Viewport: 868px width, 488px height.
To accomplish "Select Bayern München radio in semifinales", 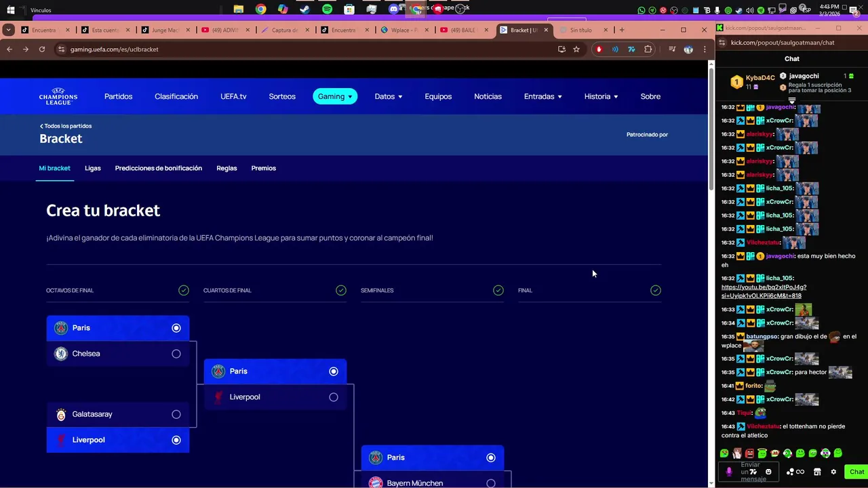I will pyautogui.click(x=491, y=483).
